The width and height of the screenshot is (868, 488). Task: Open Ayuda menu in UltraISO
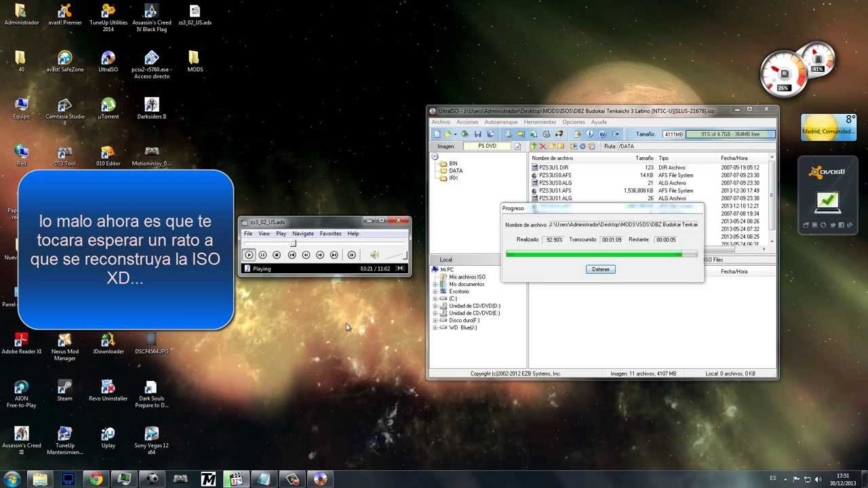pyautogui.click(x=599, y=122)
